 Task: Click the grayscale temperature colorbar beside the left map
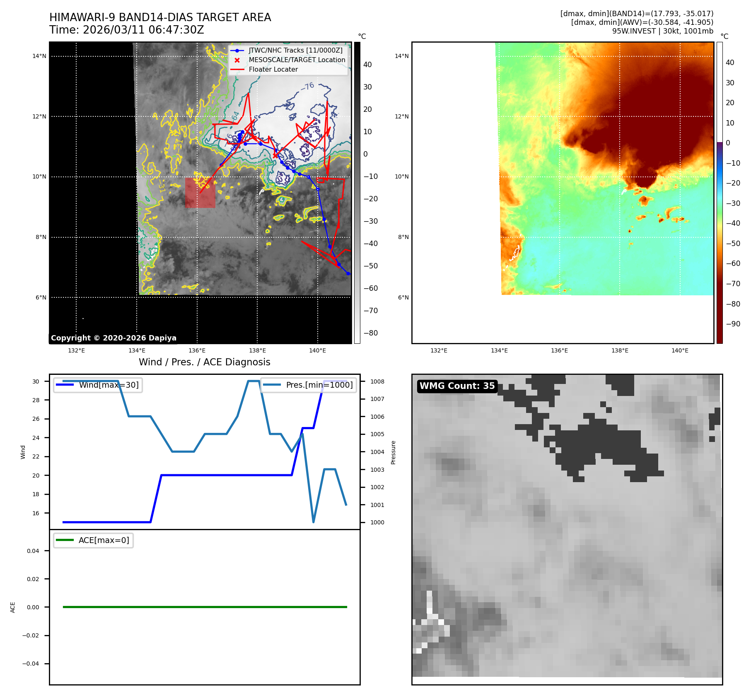pos(357,193)
